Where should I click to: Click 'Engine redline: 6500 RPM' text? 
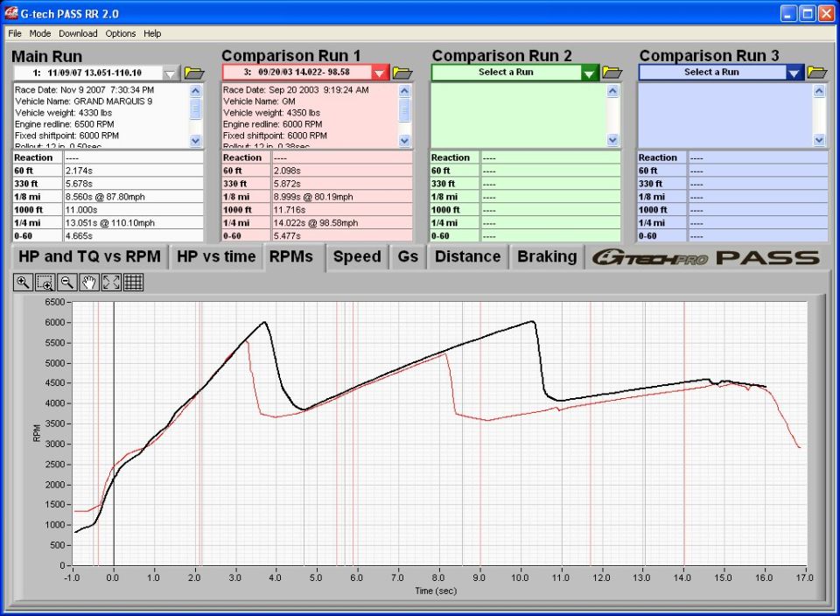tap(65, 124)
